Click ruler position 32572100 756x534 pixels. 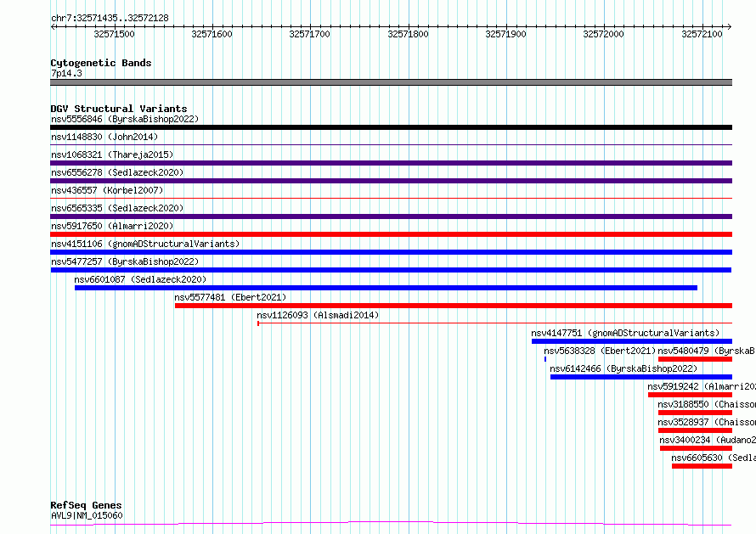coord(702,34)
